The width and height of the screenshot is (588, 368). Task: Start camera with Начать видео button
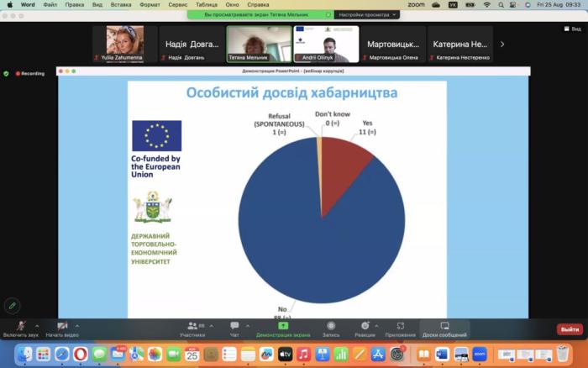(61, 326)
